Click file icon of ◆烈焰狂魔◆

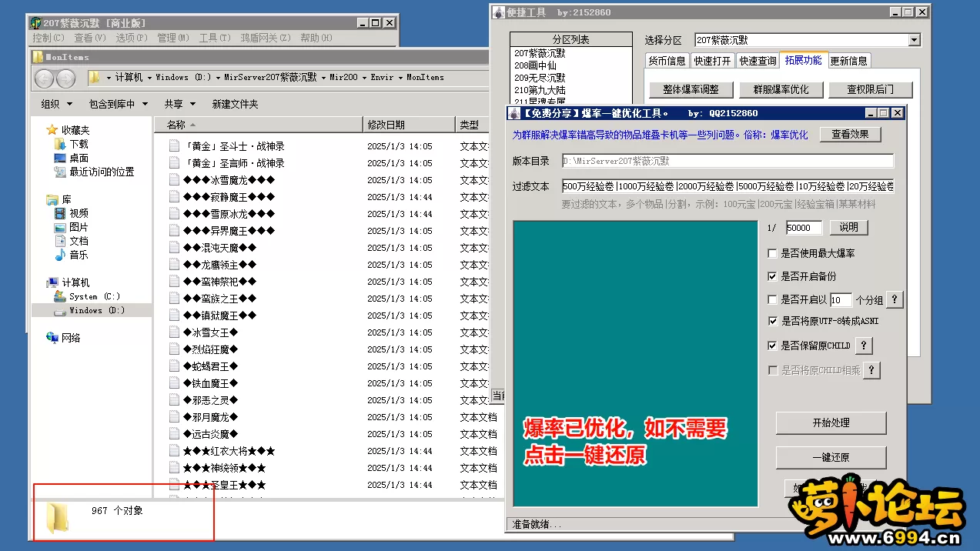click(175, 349)
